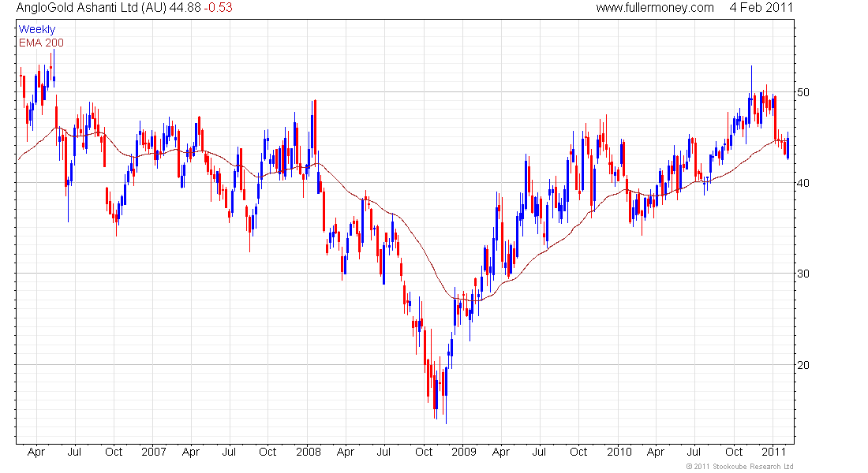Select the Weekly timeframe label

pyautogui.click(x=37, y=29)
